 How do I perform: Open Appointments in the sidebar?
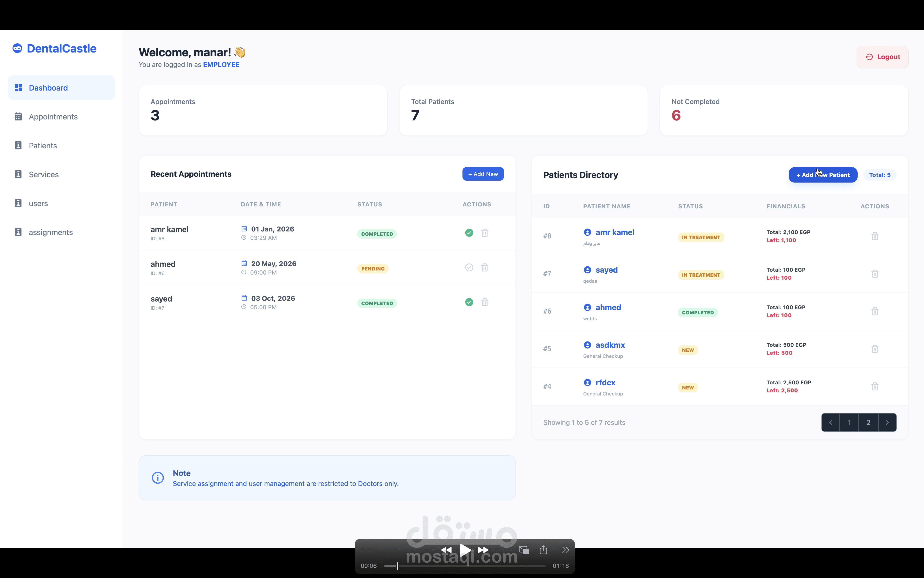click(61, 117)
